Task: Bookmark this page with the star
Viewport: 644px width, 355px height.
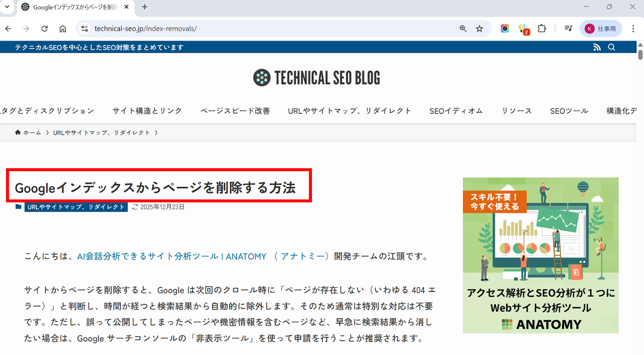Action: pos(479,29)
